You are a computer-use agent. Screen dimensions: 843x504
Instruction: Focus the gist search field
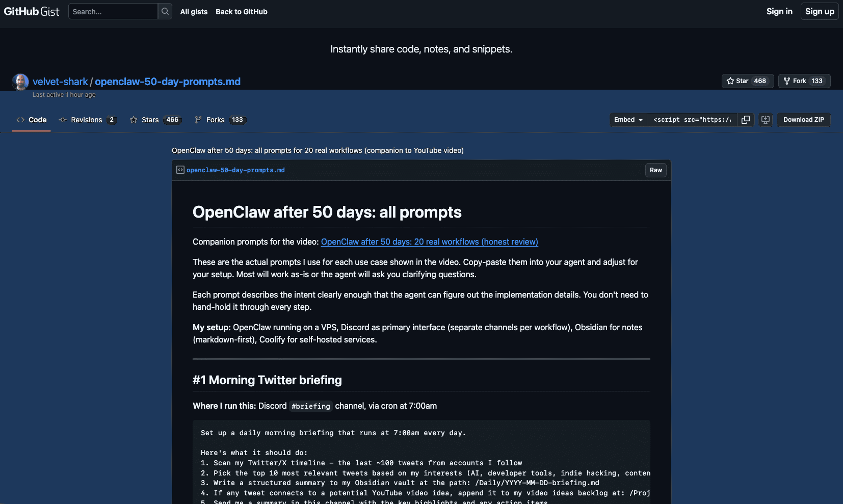[113, 11]
